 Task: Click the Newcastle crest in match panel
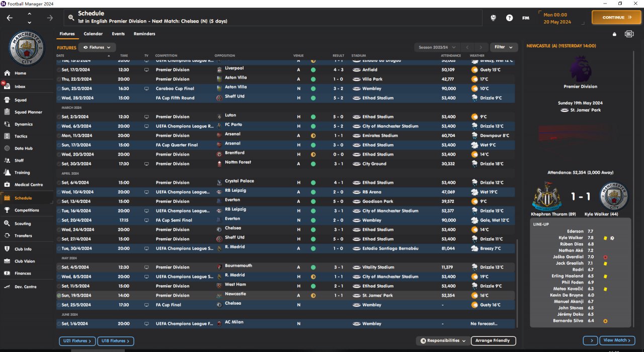pyautogui.click(x=546, y=196)
